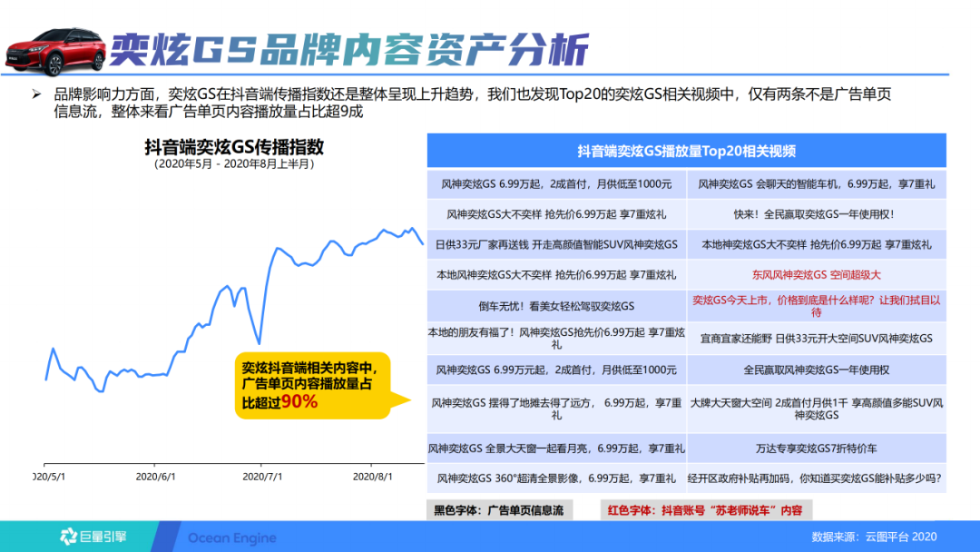Click cell 全民赢取风神奕炫GS一年使用权
The width and height of the screenshot is (980, 552).
tap(817, 370)
